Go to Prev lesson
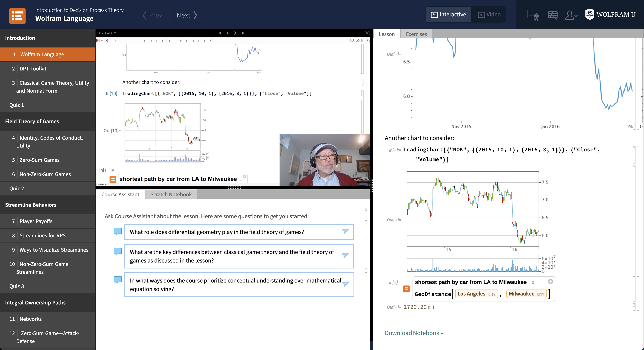Image resolution: width=644 pixels, height=350 pixels. pos(152,15)
